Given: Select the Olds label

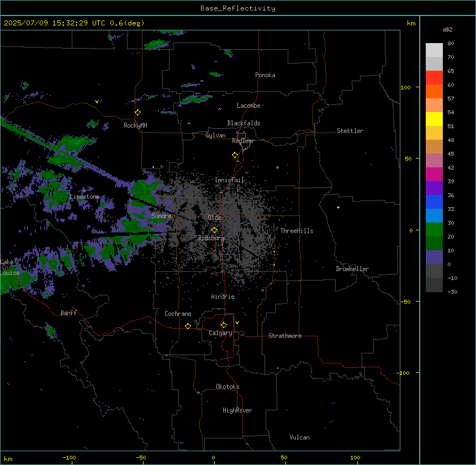Looking at the screenshot, I should pyautogui.click(x=214, y=218).
